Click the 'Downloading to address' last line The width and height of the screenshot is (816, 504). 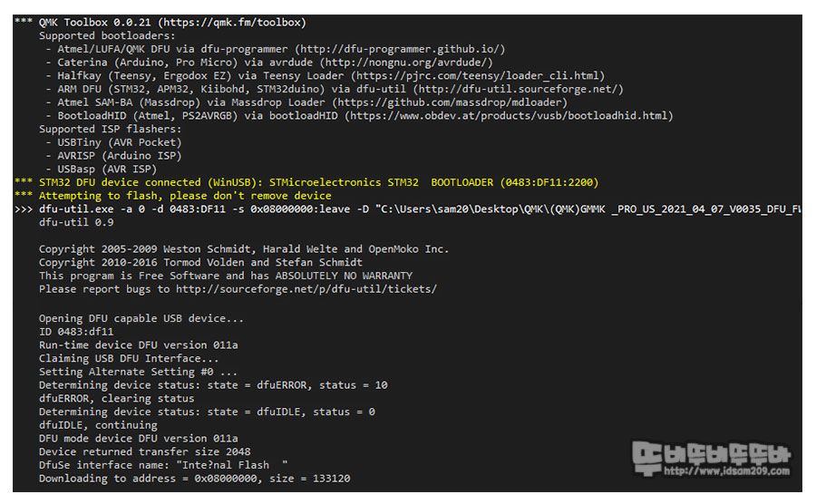tap(194, 479)
